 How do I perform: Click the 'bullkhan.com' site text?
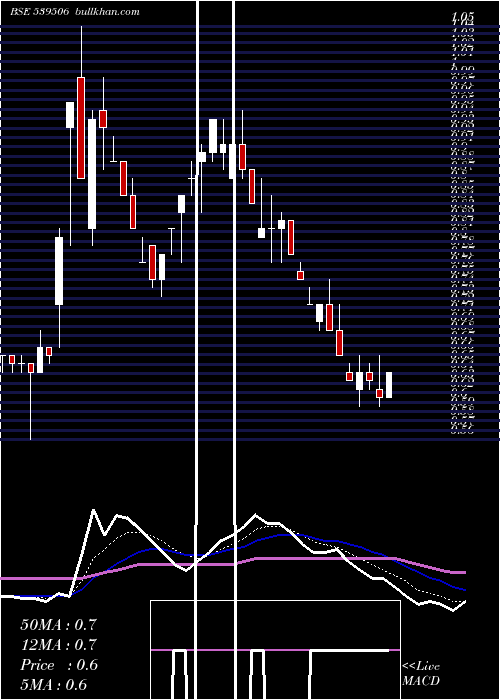(x=108, y=12)
